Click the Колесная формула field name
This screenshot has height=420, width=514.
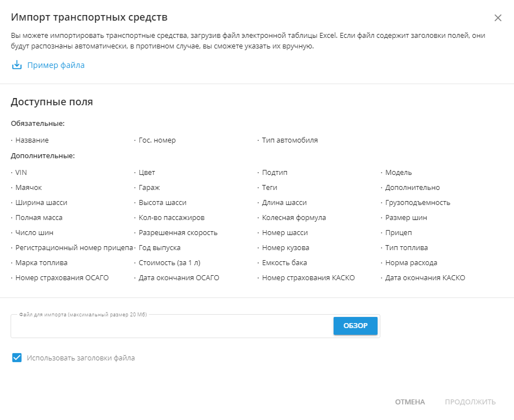point(294,218)
